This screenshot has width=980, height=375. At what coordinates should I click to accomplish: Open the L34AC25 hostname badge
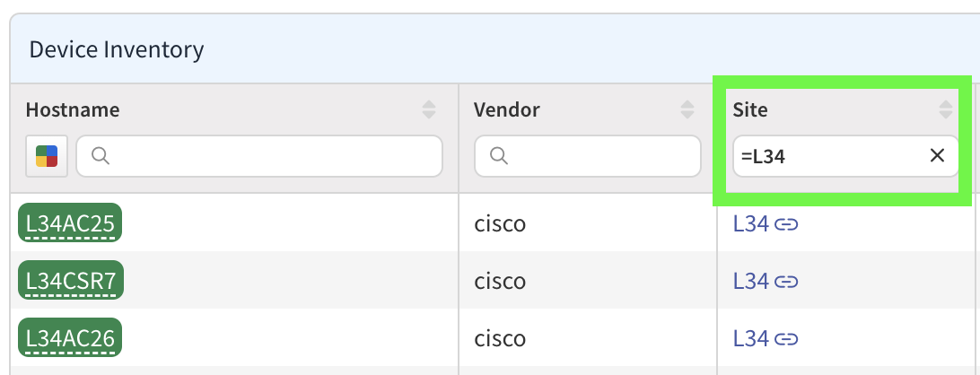tap(70, 223)
